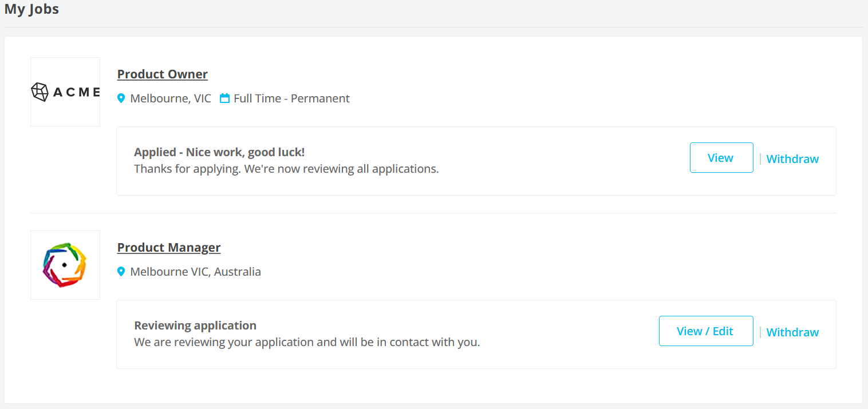Withdraw the Product Owner application

point(792,158)
